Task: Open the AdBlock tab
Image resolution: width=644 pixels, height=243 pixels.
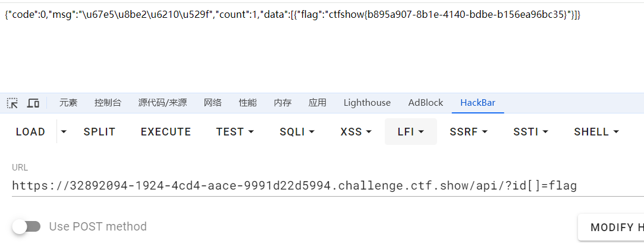Action: [x=425, y=103]
